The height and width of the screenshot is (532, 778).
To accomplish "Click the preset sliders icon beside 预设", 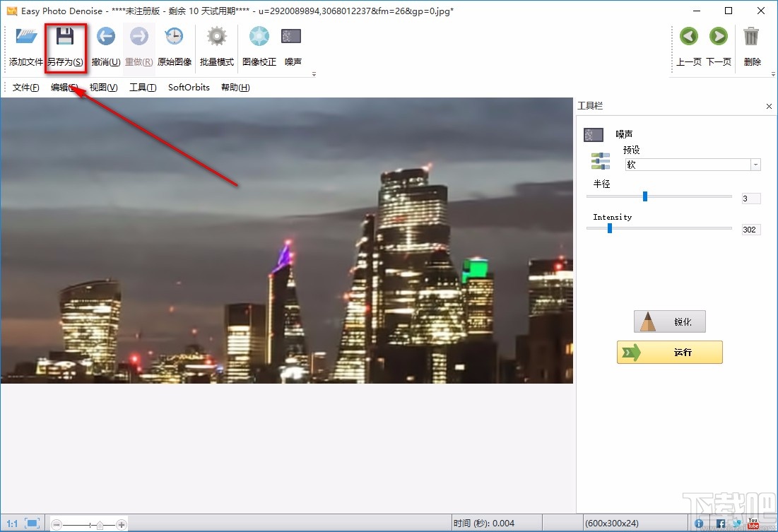I will [601, 161].
